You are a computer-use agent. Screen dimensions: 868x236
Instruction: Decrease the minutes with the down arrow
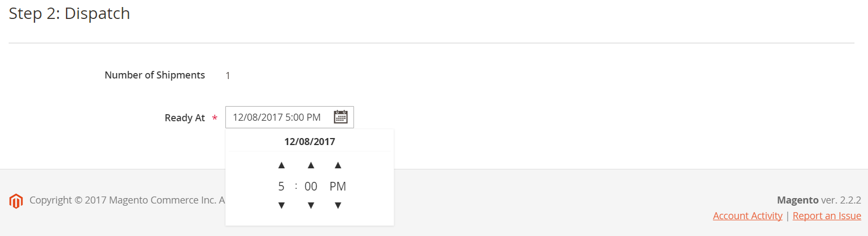(311, 205)
